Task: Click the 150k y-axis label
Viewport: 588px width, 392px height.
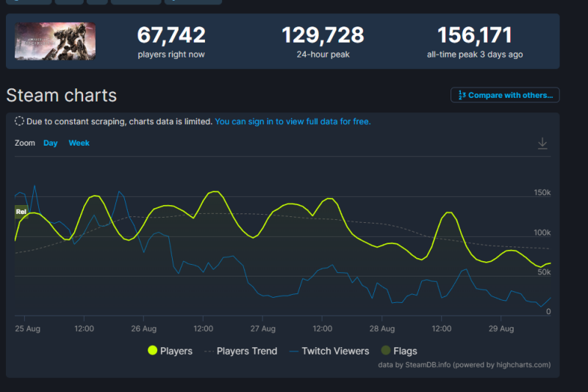Action: [542, 193]
